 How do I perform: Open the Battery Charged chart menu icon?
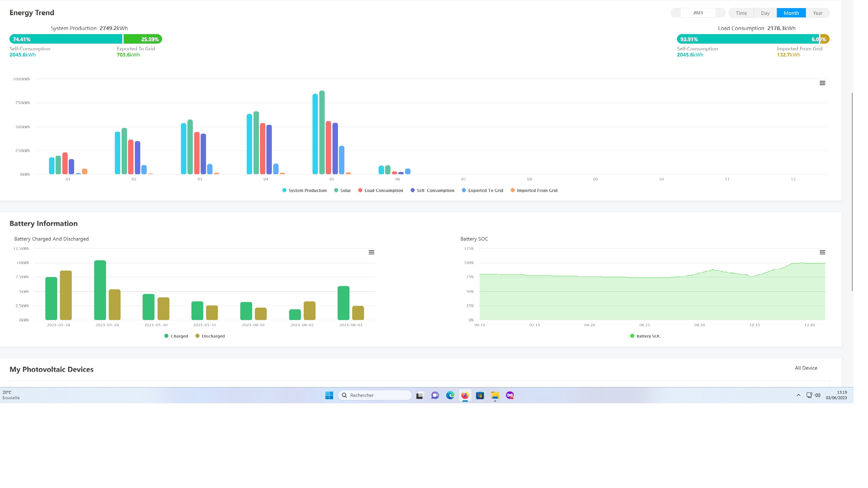371,252
